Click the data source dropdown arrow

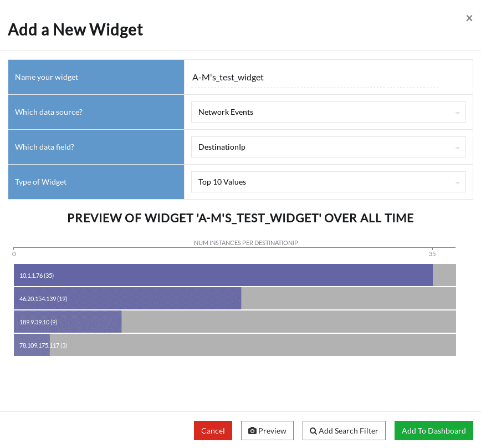457,113
